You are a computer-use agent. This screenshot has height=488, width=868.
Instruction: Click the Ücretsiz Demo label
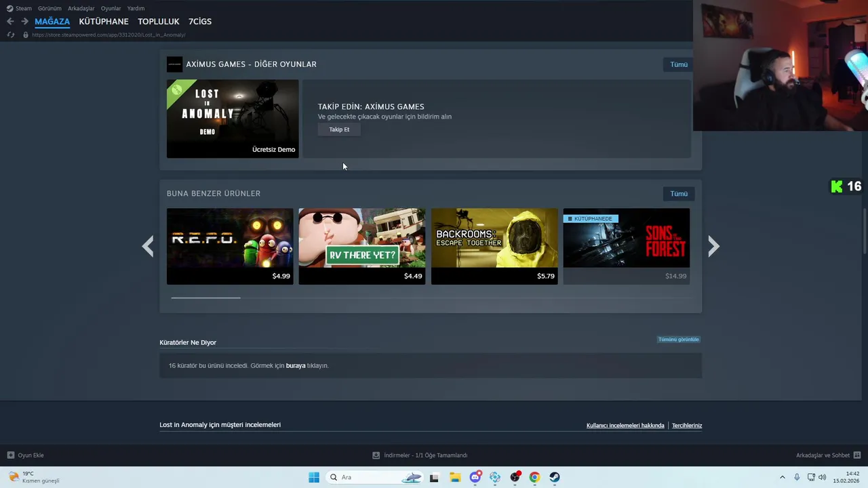273,149
